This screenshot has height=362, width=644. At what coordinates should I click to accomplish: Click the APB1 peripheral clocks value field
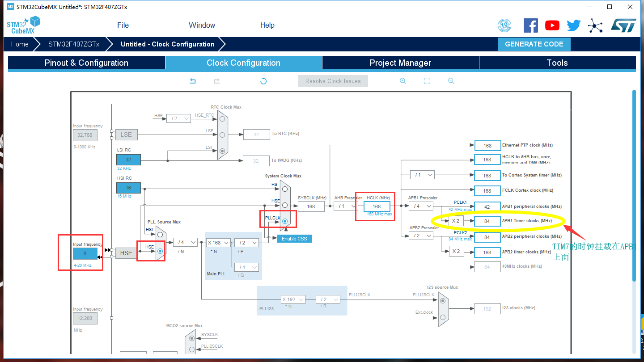click(487, 206)
